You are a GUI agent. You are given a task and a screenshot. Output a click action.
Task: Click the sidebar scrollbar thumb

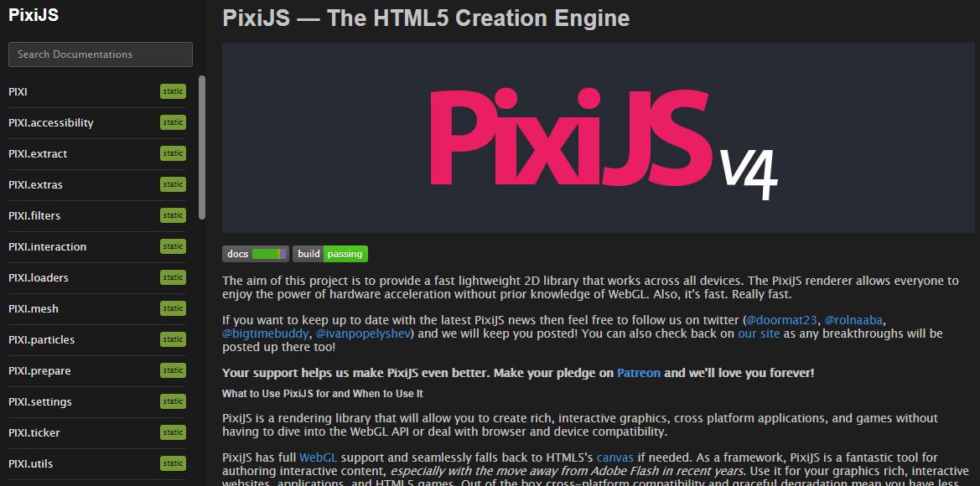(x=202, y=147)
